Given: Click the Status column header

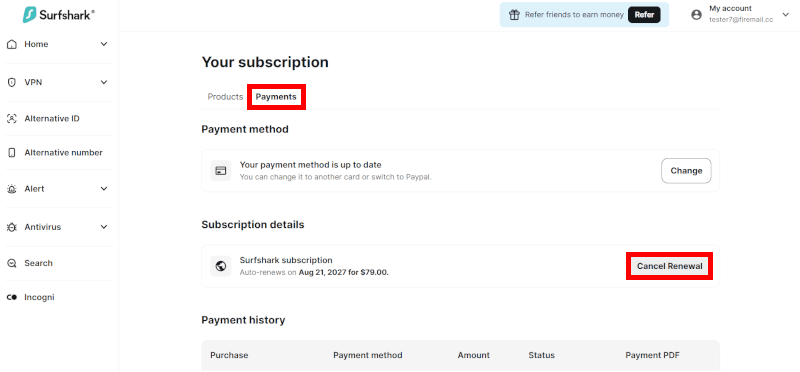Looking at the screenshot, I should 541,355.
